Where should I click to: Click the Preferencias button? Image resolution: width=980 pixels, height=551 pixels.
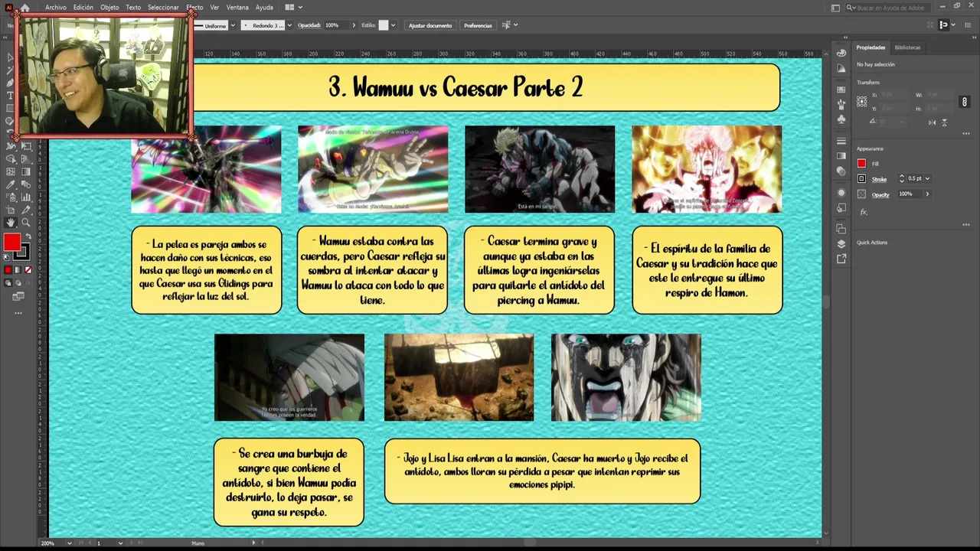tap(478, 25)
